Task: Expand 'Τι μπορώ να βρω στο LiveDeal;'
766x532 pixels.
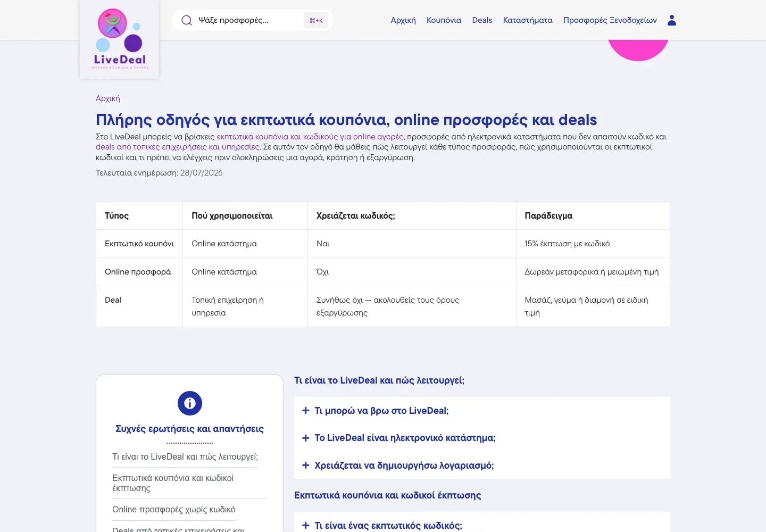Action: [x=482, y=411]
